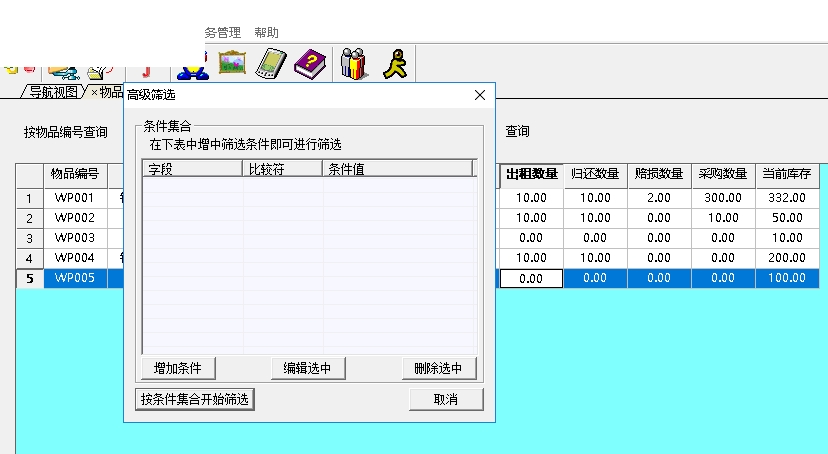Click row header number 1
Image resolution: width=828 pixels, height=454 pixels.
30,198
